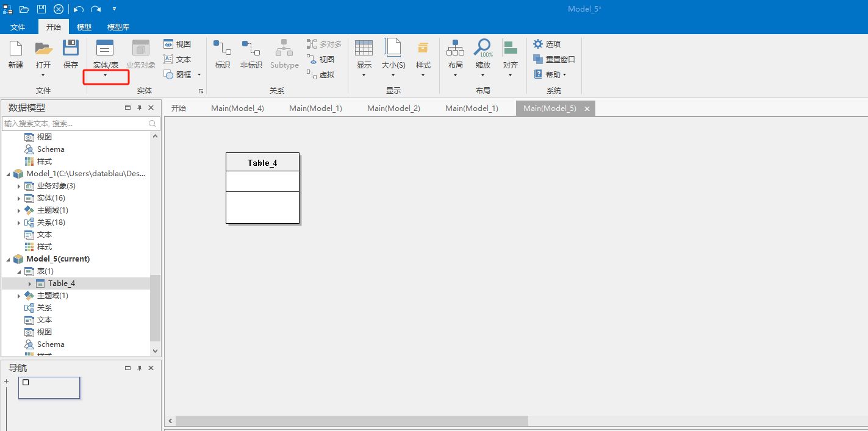Select Table_4 in the model tree
This screenshot has height=431, width=868.
(x=62, y=283)
